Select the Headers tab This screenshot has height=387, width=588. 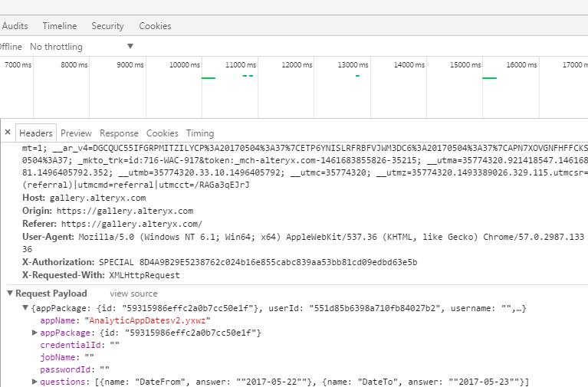pyautogui.click(x=36, y=133)
